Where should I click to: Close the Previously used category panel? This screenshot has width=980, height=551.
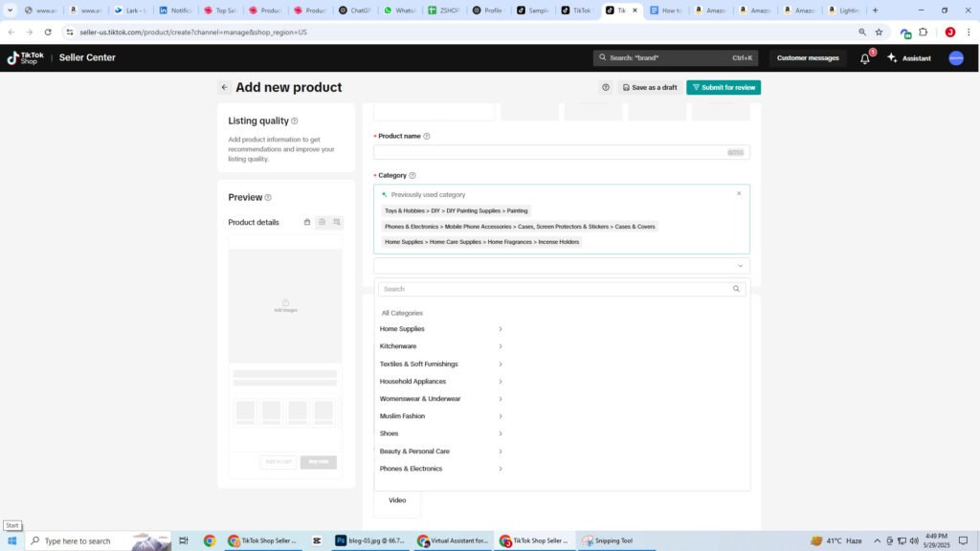click(739, 193)
